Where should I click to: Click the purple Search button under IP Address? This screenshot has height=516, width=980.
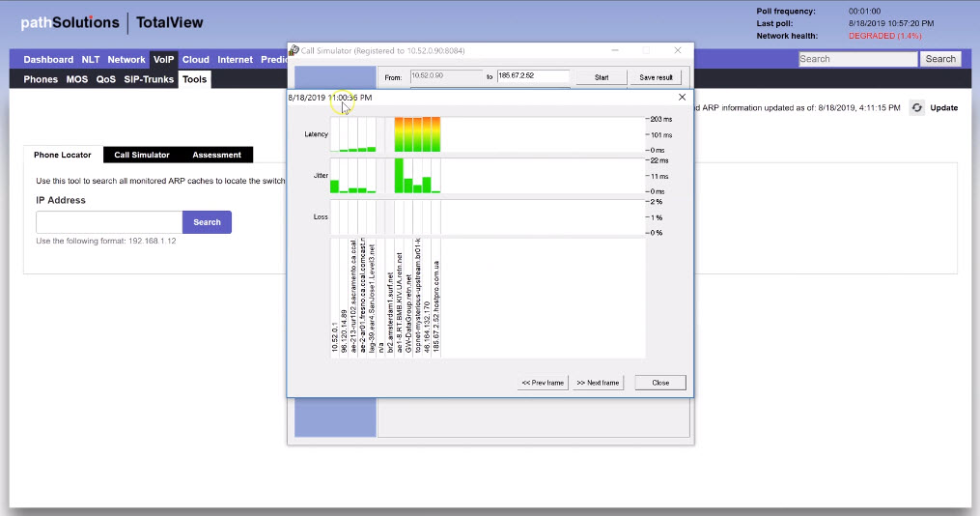[x=207, y=222]
